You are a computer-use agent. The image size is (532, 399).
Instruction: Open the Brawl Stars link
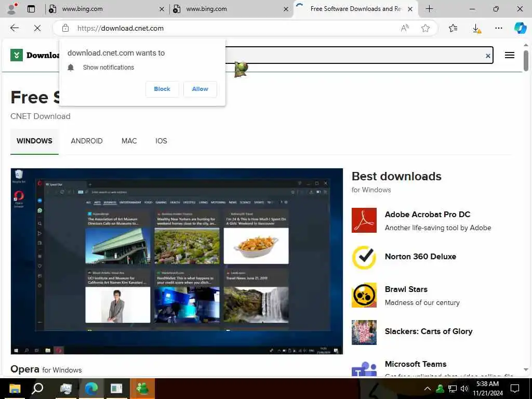[x=406, y=289]
